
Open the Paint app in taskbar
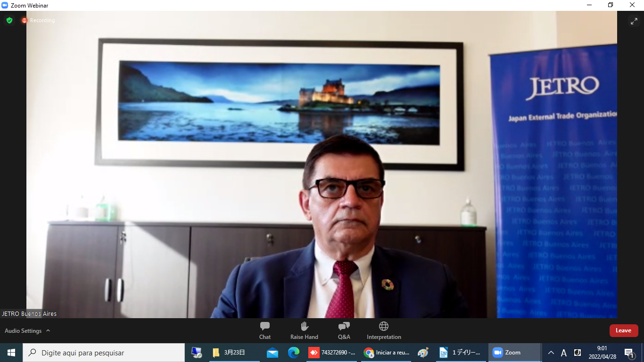[x=423, y=353]
